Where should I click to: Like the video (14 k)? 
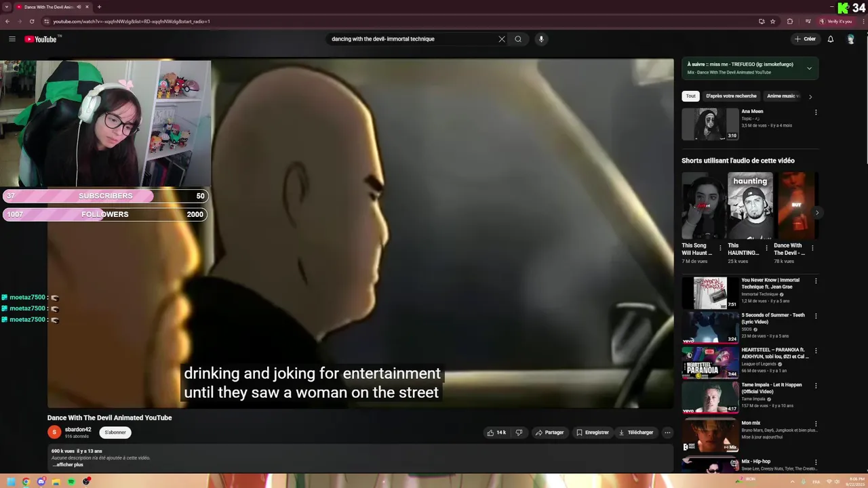[496, 432]
